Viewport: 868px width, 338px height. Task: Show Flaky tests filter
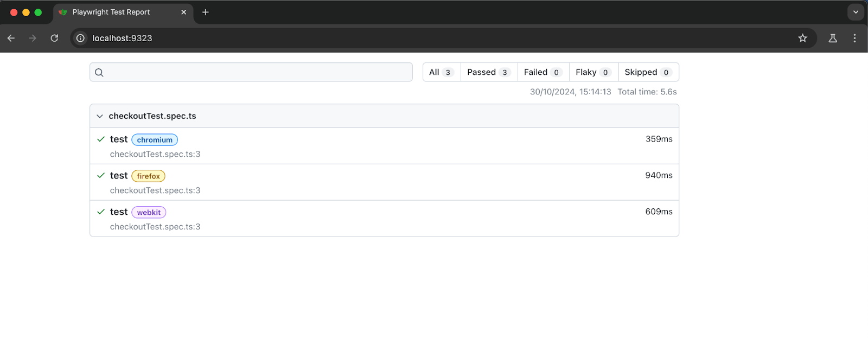click(593, 72)
